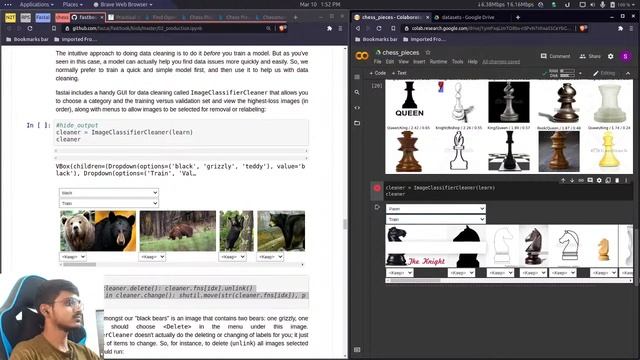Image resolution: width=640 pixels, height=360 pixels.
Task: Open black category dropdown in GitHub notebook
Action: (x=109, y=192)
